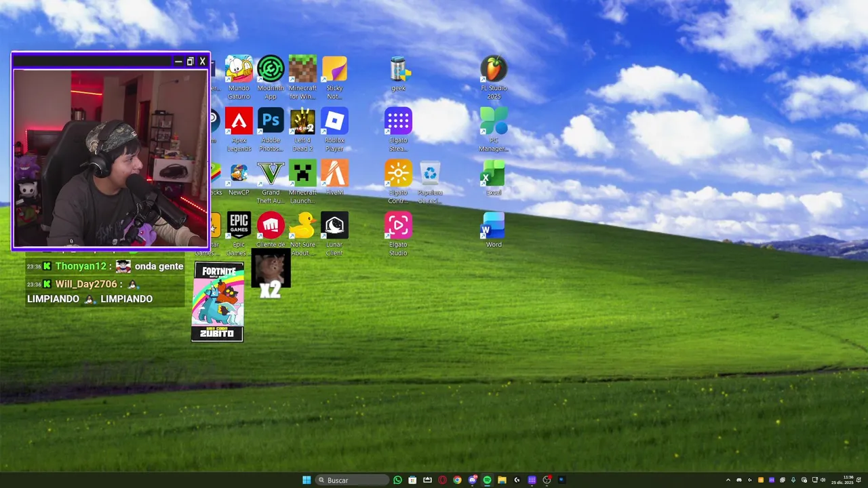Open the Papelera de reciclaje icon

(x=430, y=182)
